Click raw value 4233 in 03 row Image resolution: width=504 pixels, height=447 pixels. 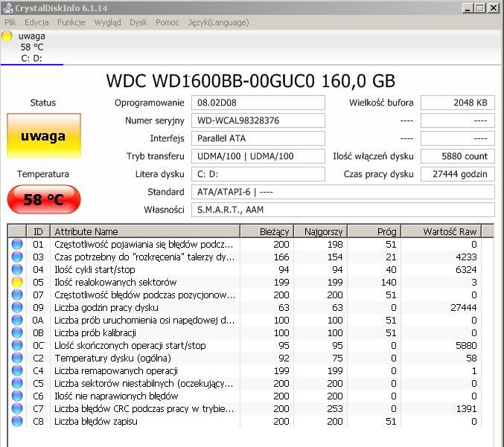click(466, 257)
